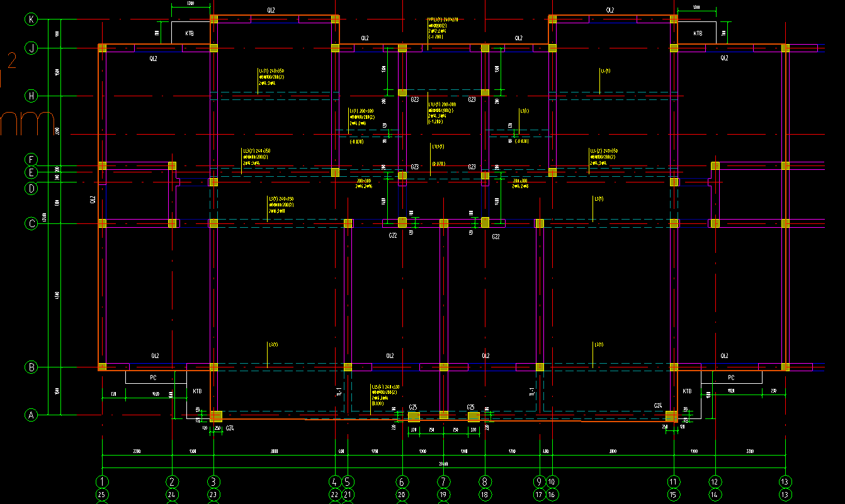845x504 pixels.
Task: Select the KTB label below axis B near grid 11
Action: [688, 391]
